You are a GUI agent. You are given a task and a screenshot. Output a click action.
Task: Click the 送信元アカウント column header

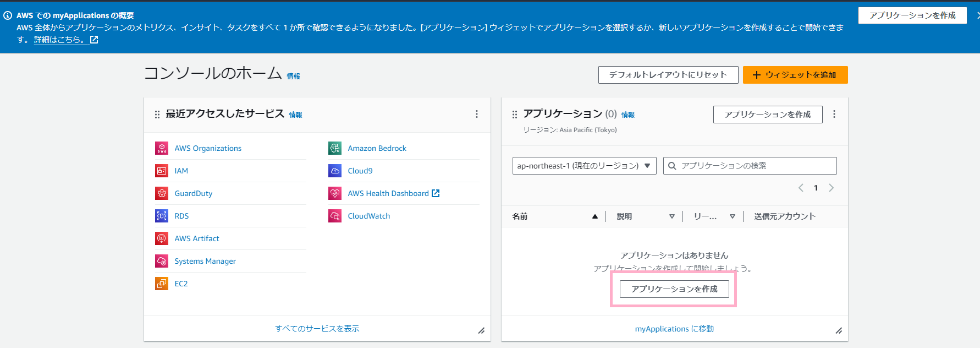click(785, 216)
